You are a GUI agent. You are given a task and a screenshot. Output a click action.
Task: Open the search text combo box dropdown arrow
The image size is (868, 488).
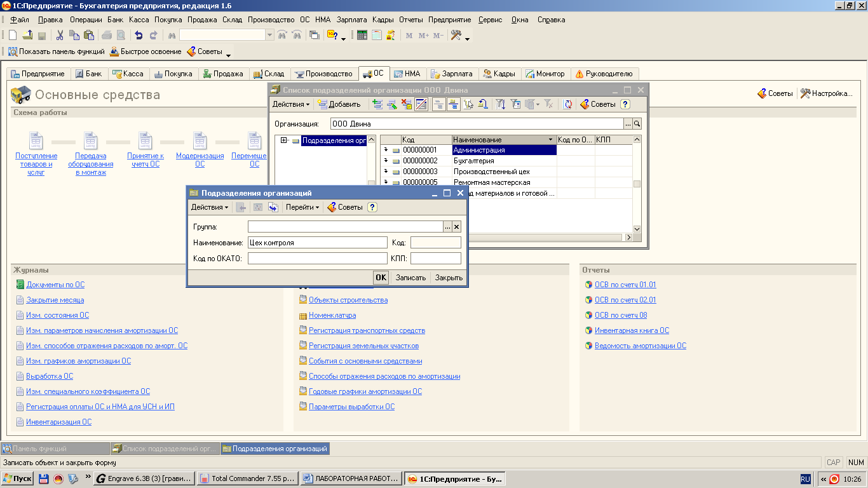point(269,36)
